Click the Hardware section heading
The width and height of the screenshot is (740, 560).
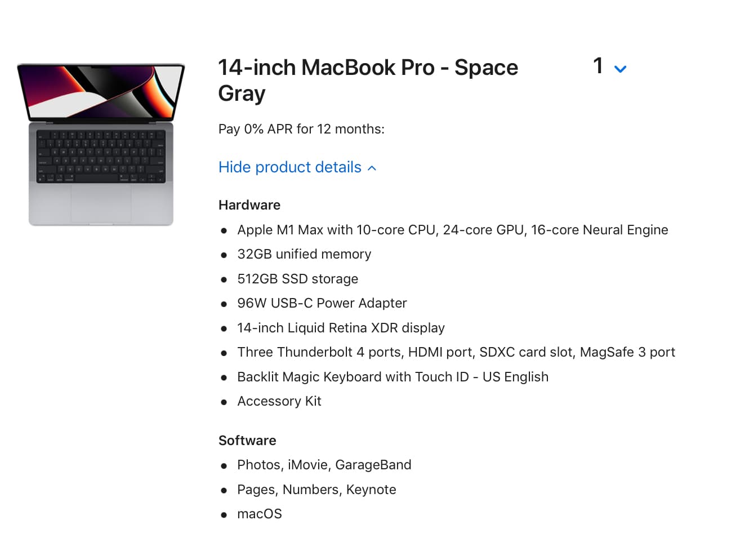coord(249,205)
